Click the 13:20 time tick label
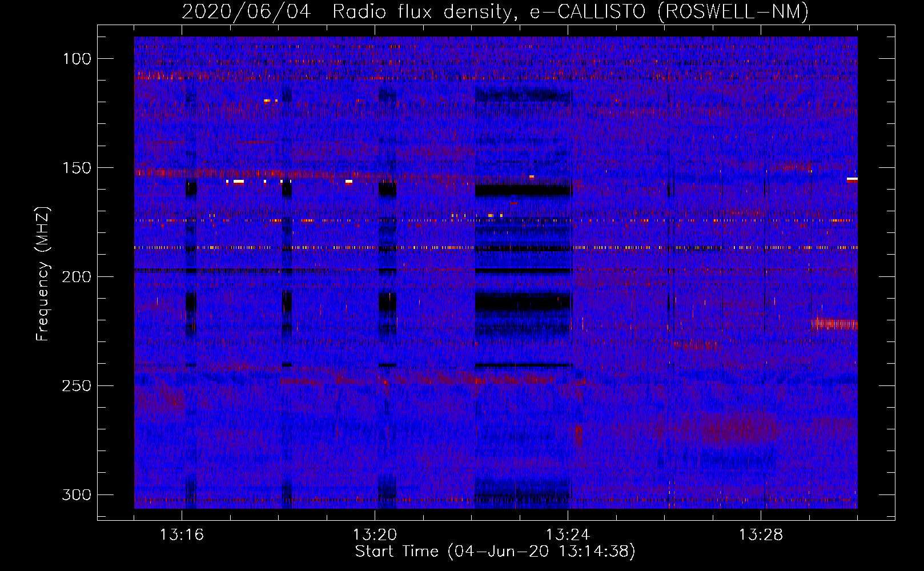 click(375, 535)
